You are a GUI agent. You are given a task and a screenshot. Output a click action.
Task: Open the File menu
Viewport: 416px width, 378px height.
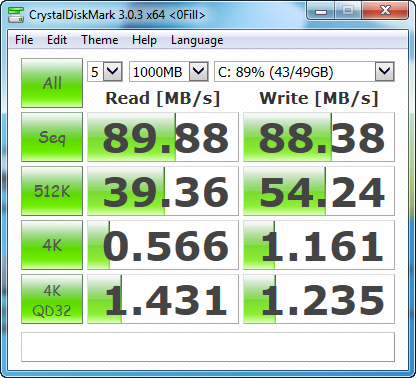(x=24, y=40)
